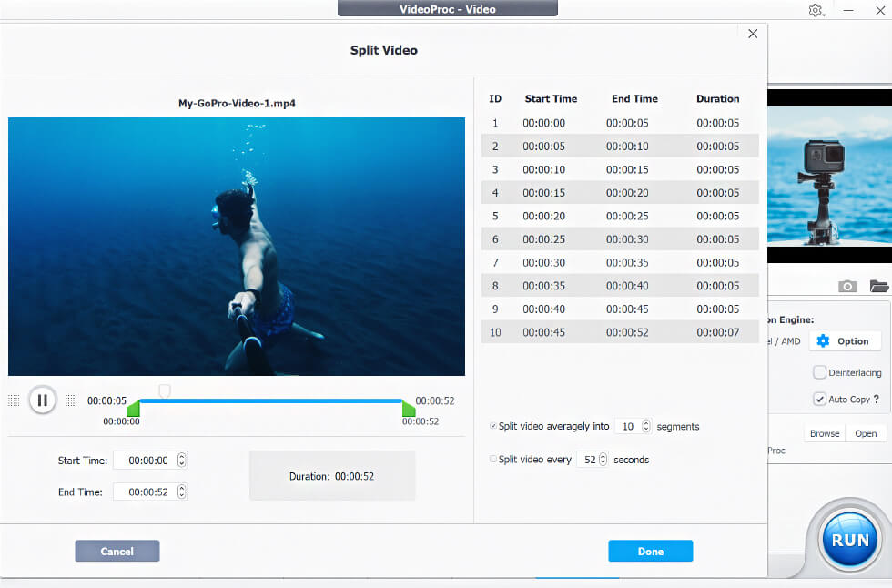This screenshot has height=588, width=892.
Task: Select segment row 8 ending 00:00:40
Action: 620,286
